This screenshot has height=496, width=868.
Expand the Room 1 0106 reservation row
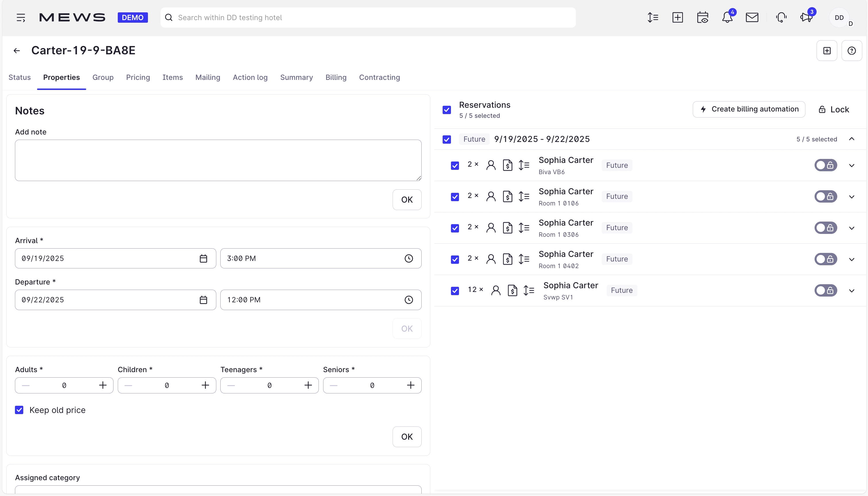pos(851,197)
